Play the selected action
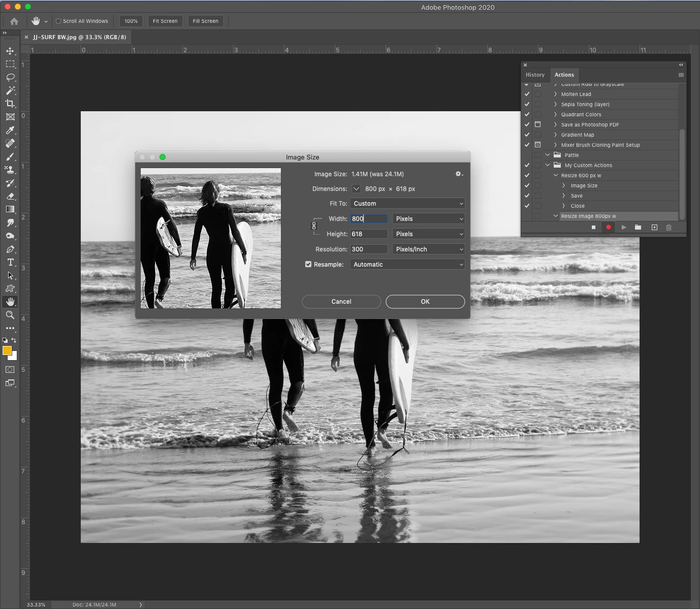 (x=624, y=228)
